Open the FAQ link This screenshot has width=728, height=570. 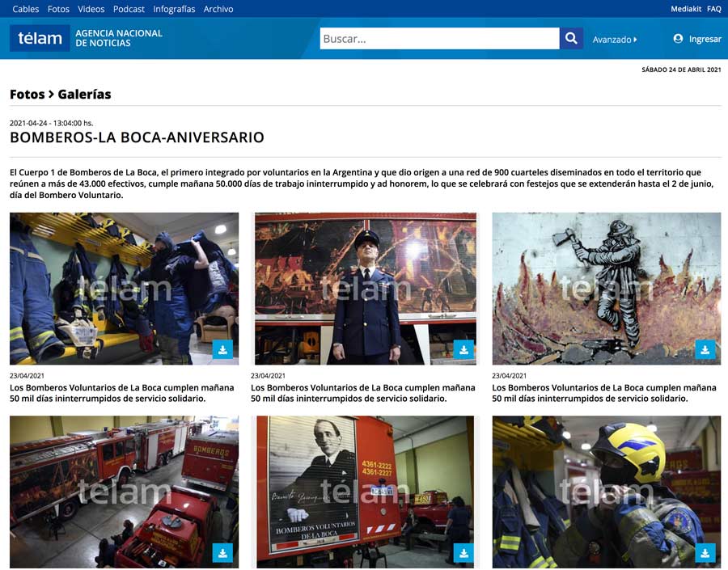tap(714, 9)
